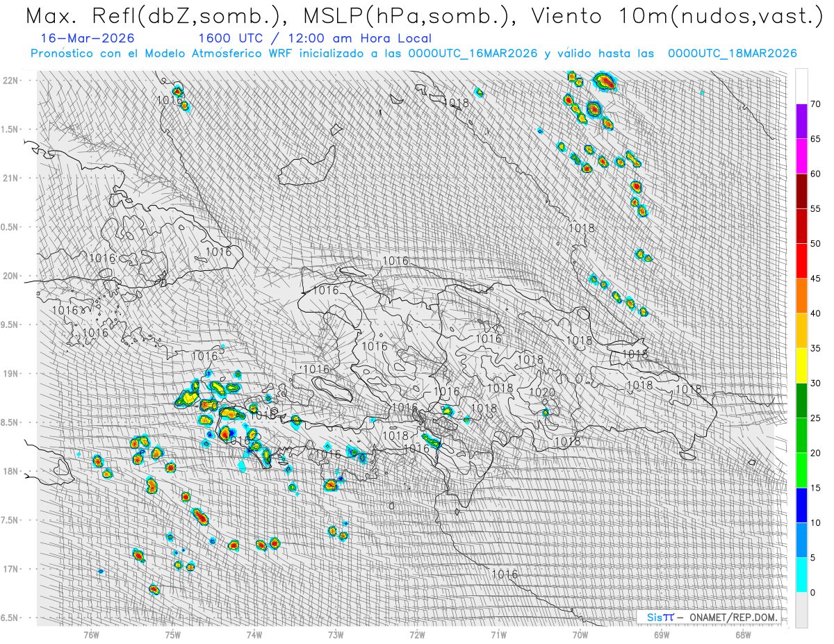Click the colorbar tick label '50'
834x644 pixels.
point(815,244)
